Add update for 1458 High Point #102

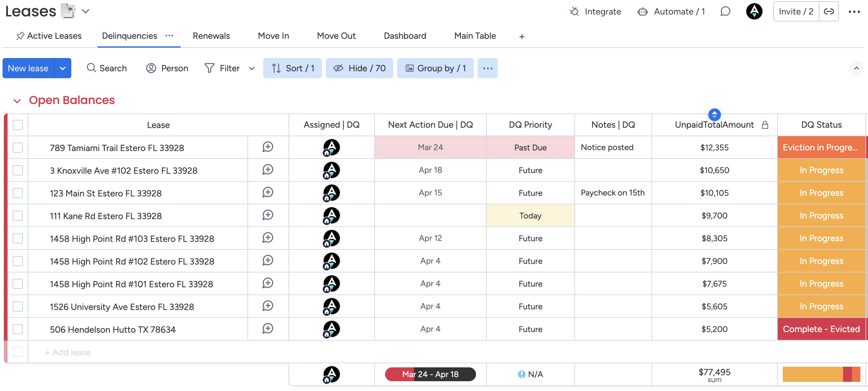[268, 261]
